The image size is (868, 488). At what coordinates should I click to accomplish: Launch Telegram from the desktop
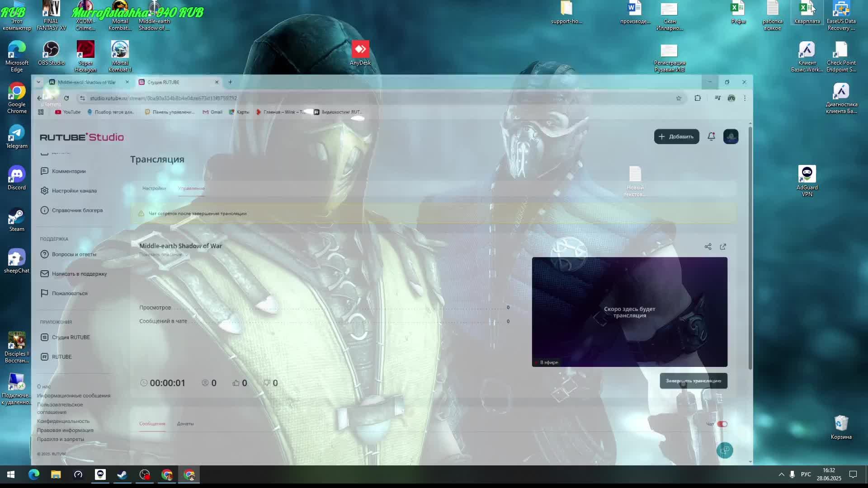point(17,136)
